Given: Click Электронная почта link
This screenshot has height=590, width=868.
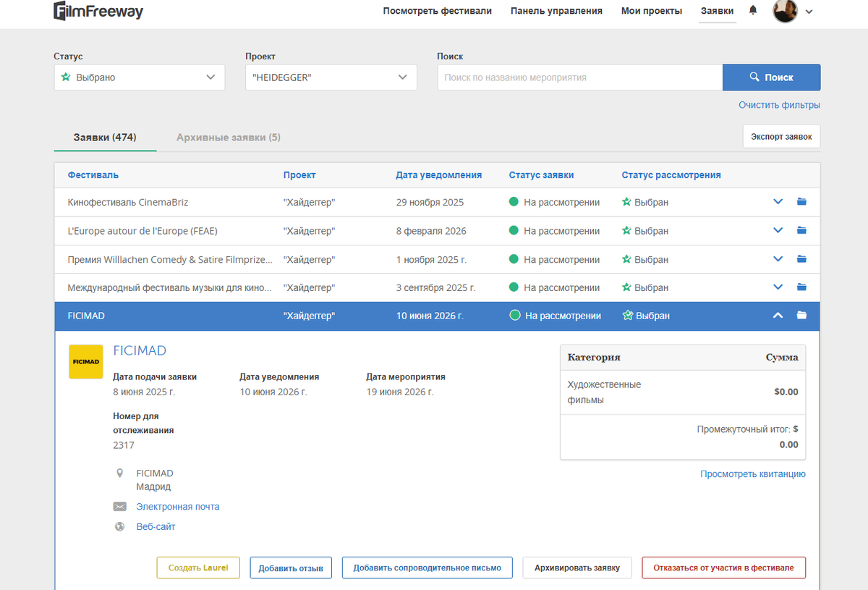Looking at the screenshot, I should pyautogui.click(x=178, y=507).
